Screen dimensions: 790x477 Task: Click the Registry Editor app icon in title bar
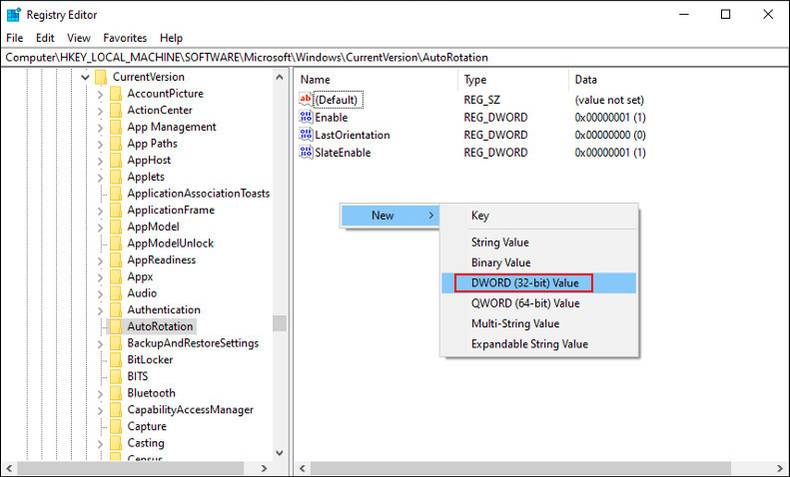[13, 15]
